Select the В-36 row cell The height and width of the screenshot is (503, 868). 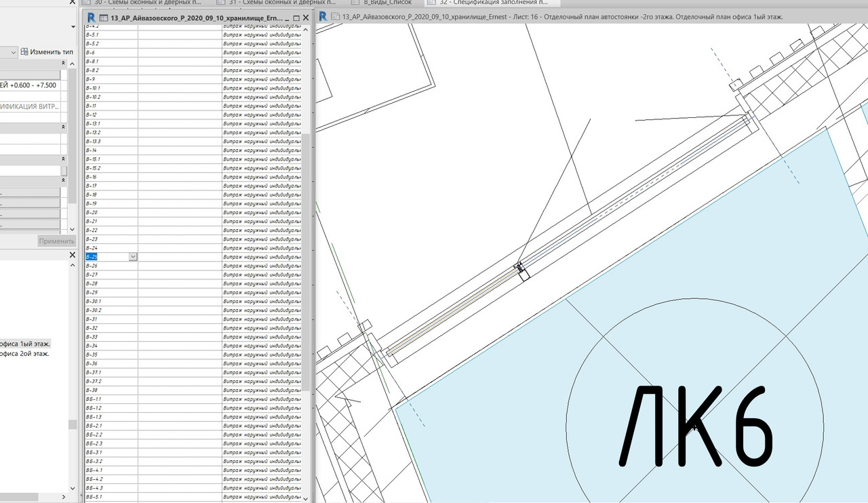click(111, 363)
